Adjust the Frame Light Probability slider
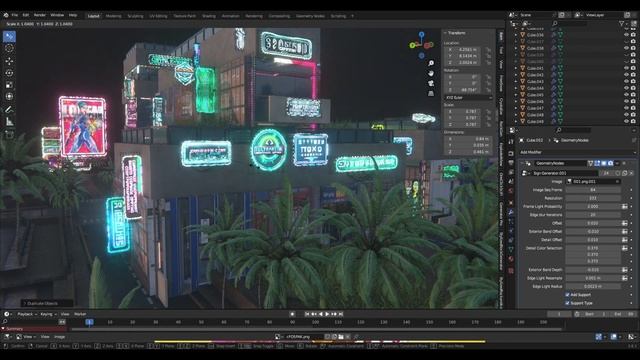 pos(593,207)
